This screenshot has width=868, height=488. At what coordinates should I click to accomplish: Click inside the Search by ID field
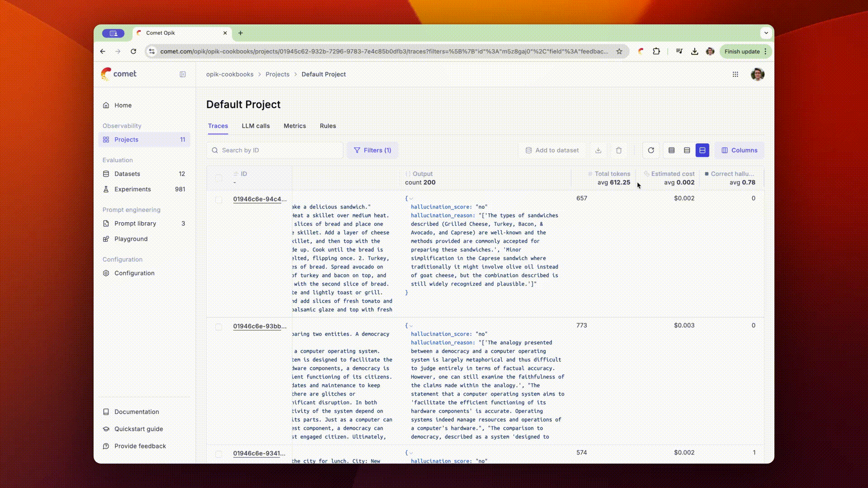coord(274,150)
